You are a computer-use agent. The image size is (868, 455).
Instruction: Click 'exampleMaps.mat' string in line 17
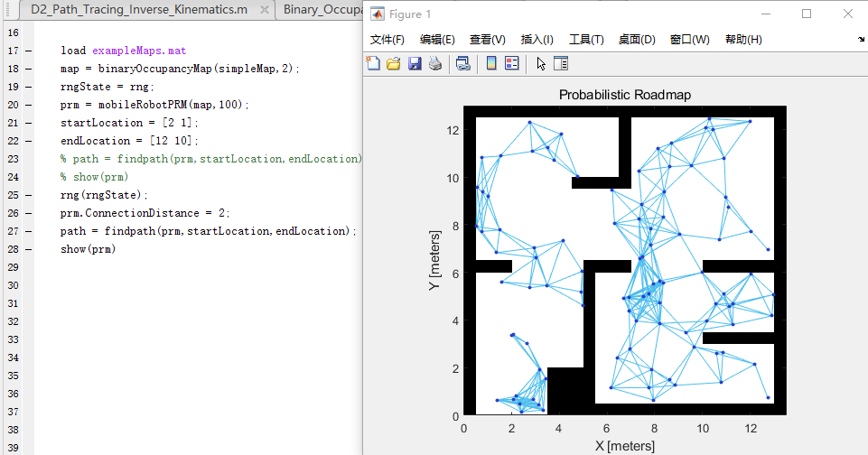(139, 51)
